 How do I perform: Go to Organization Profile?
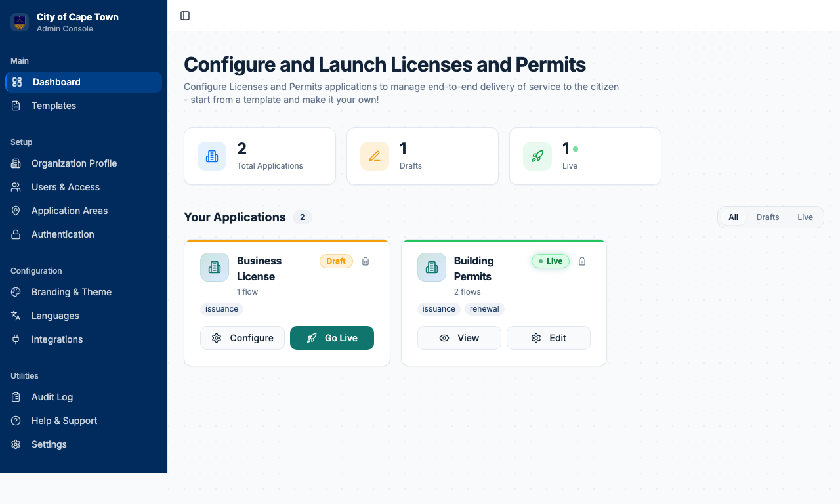click(x=84, y=163)
